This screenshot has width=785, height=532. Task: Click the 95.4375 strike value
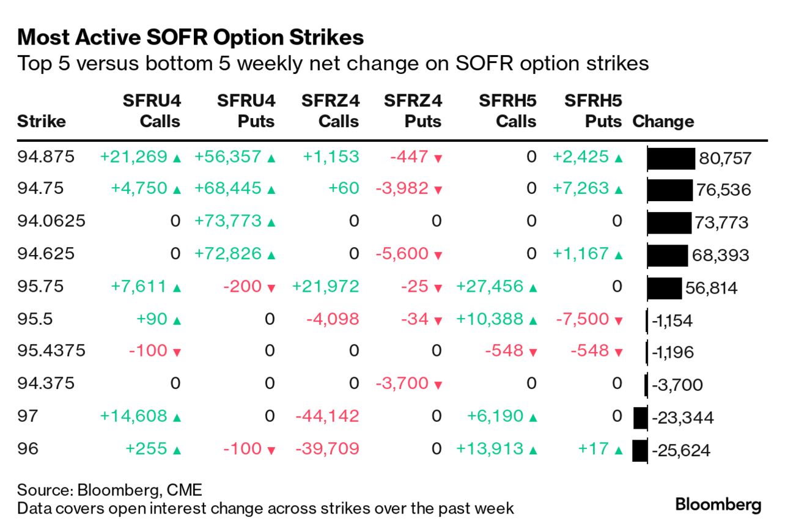coord(51,351)
